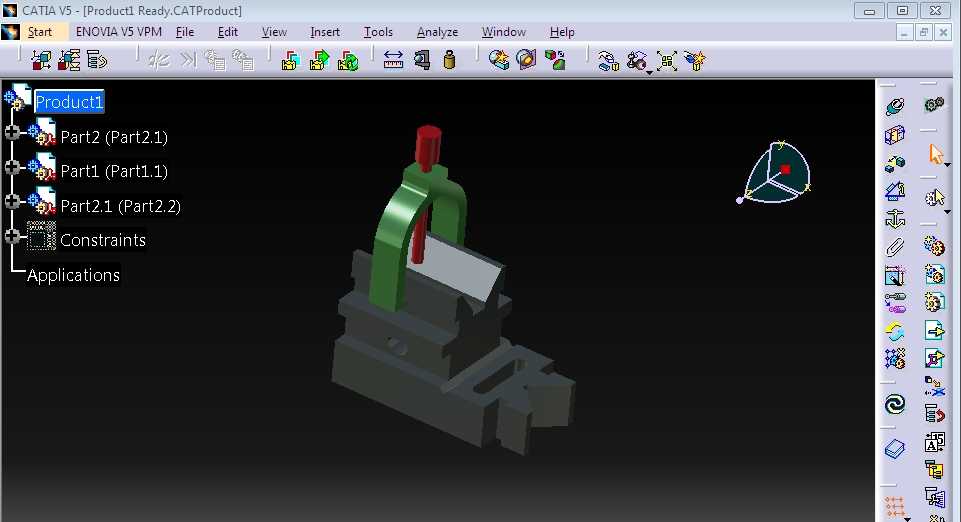Screen dimensions: 961x522
Task: Open dropdown arrow beside the Select arrow tool
Action: click(x=948, y=165)
